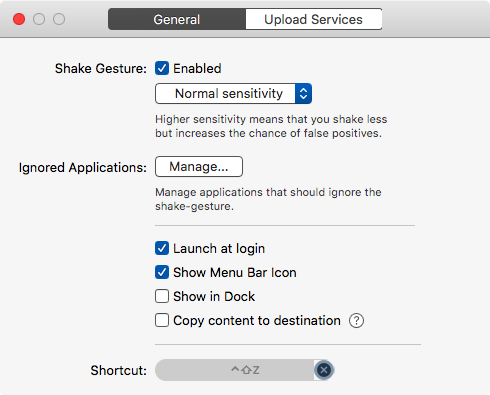Clear the shortcut with the x icon
The image size is (490, 395).
click(x=324, y=370)
